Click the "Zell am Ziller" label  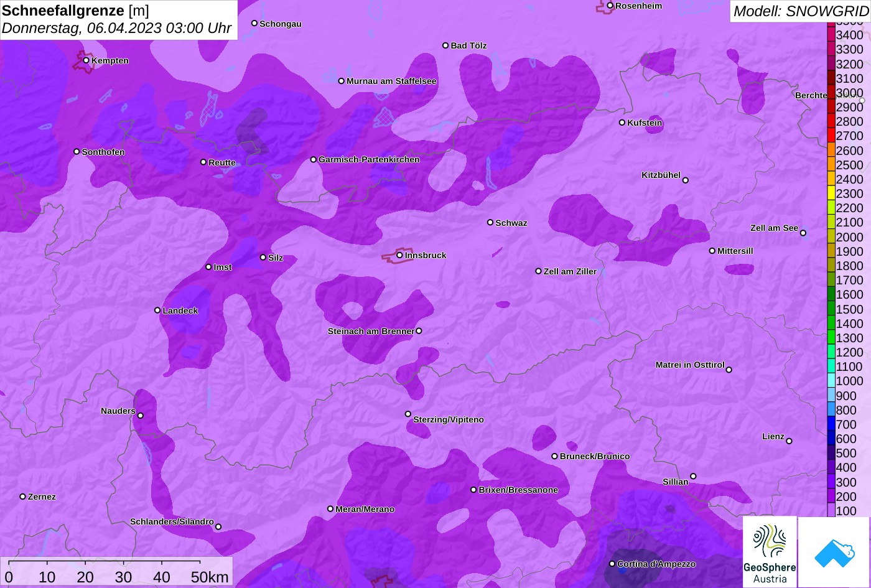pyautogui.click(x=570, y=272)
